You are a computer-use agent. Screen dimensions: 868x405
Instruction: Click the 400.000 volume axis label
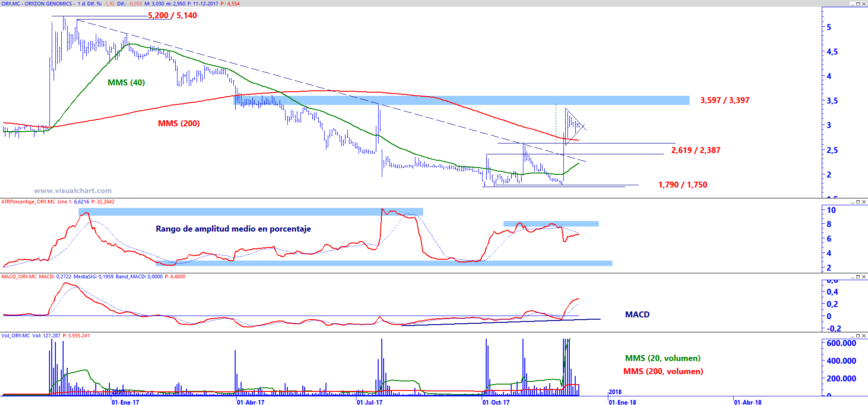(841, 361)
